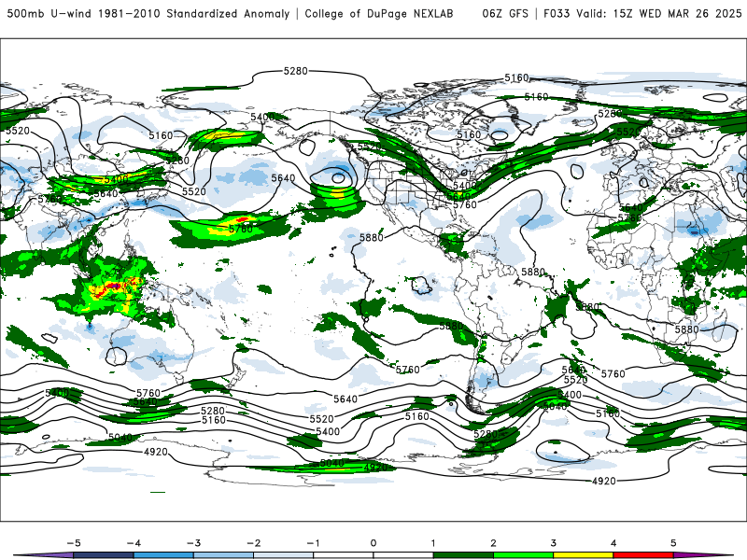This screenshot has width=747, height=560.
Task: Click the red 4 to 5 colorbar segment
Action: click(x=643, y=555)
